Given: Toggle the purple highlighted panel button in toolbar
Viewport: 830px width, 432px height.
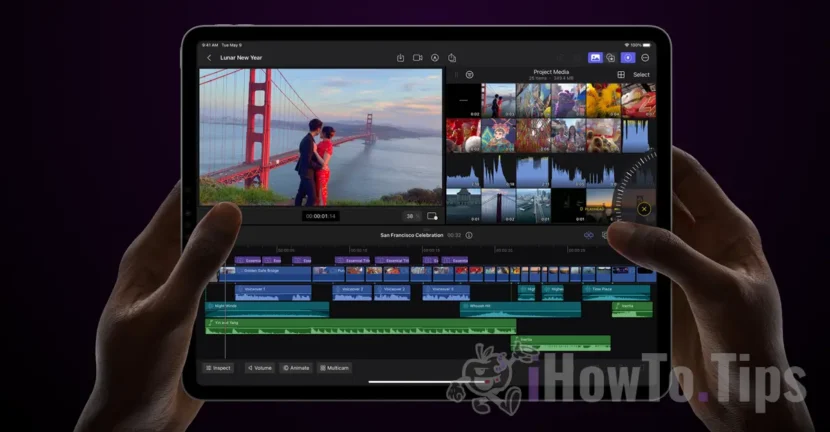Looking at the screenshot, I should point(628,58).
